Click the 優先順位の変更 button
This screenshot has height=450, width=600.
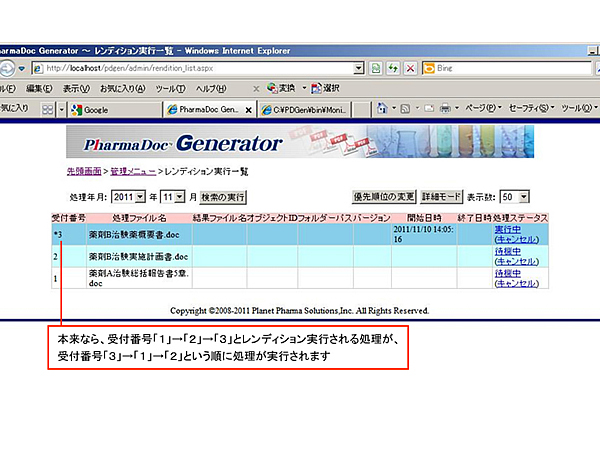(x=384, y=197)
